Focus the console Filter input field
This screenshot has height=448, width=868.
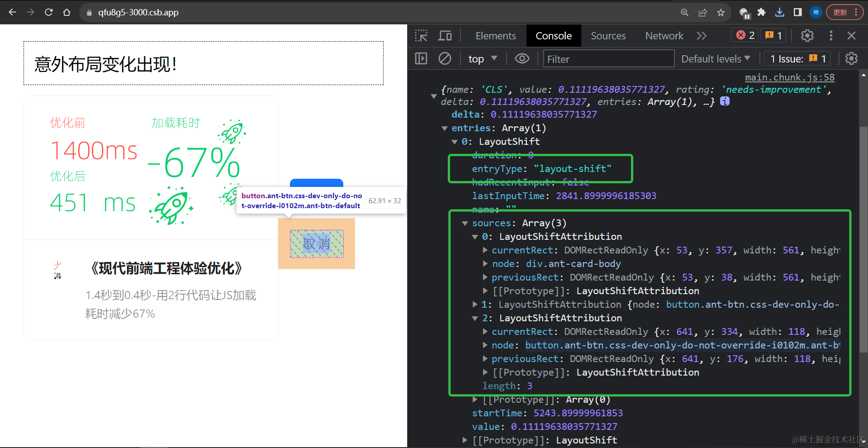608,59
